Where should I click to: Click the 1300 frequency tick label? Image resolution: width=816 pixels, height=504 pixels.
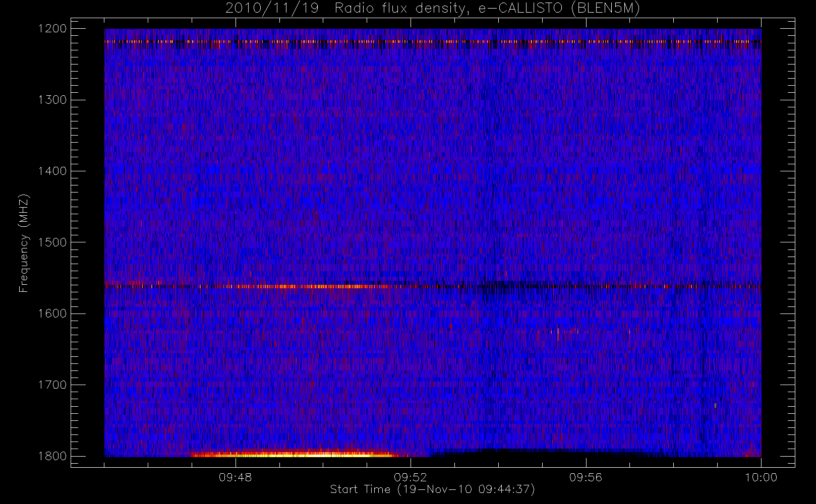52,100
